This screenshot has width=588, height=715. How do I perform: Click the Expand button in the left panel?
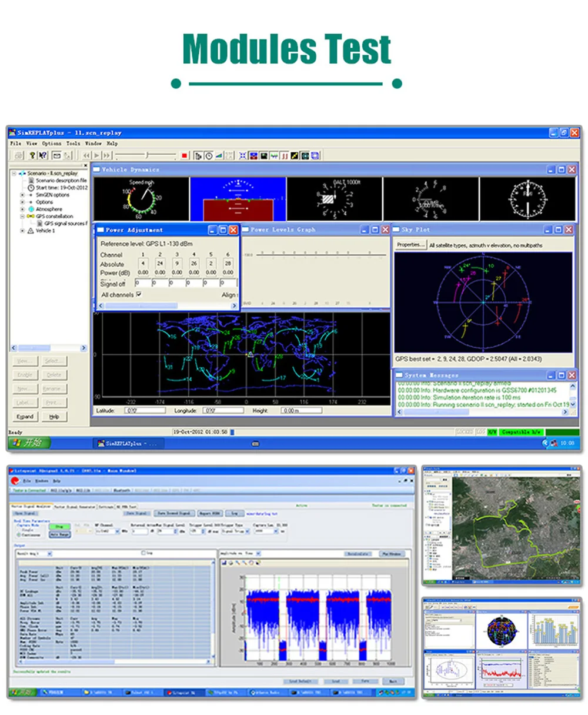(25, 417)
